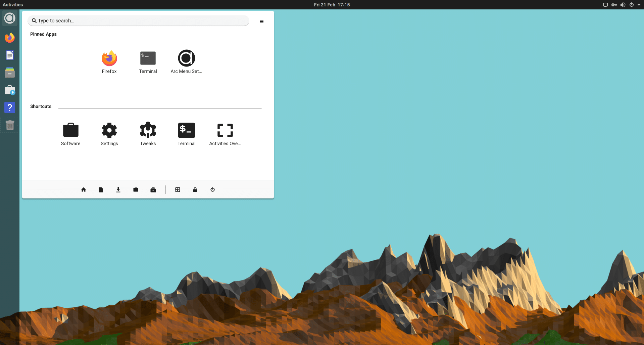Lock the screen with padlock icon
Viewport: 644px width, 345px height.
(x=195, y=190)
